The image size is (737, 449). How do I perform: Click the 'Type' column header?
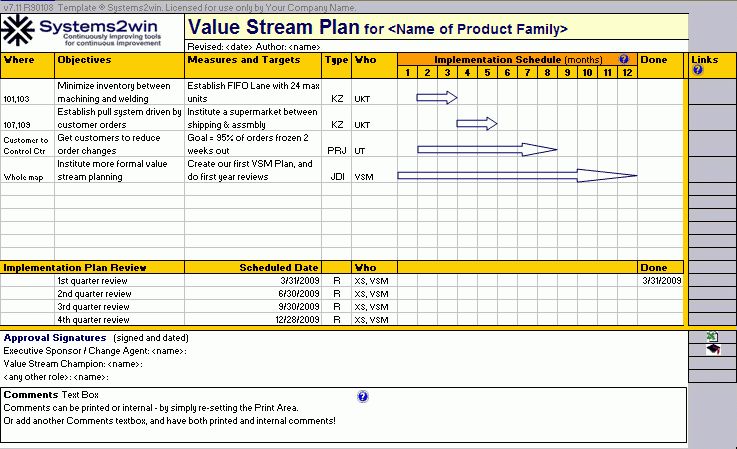[336, 65]
